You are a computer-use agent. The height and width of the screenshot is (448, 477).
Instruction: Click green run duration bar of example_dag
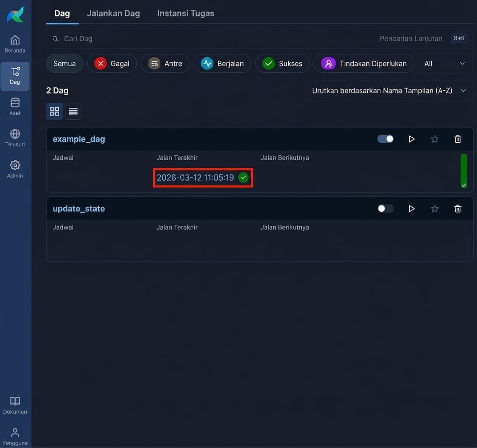[463, 171]
